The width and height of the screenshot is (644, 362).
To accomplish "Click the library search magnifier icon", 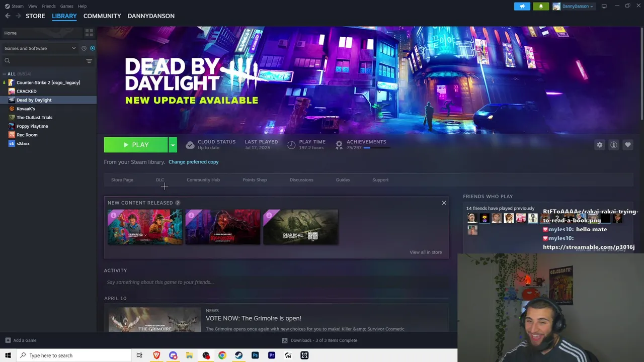I will 7,61.
